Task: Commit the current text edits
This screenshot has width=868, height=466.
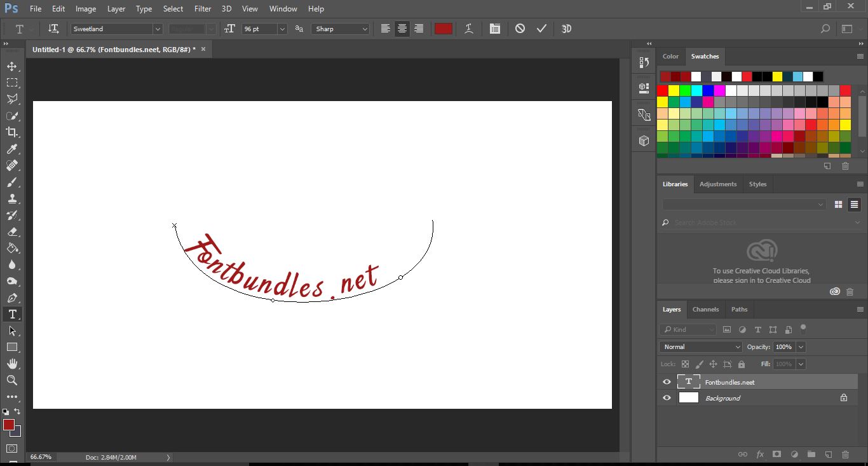Action: (541, 29)
